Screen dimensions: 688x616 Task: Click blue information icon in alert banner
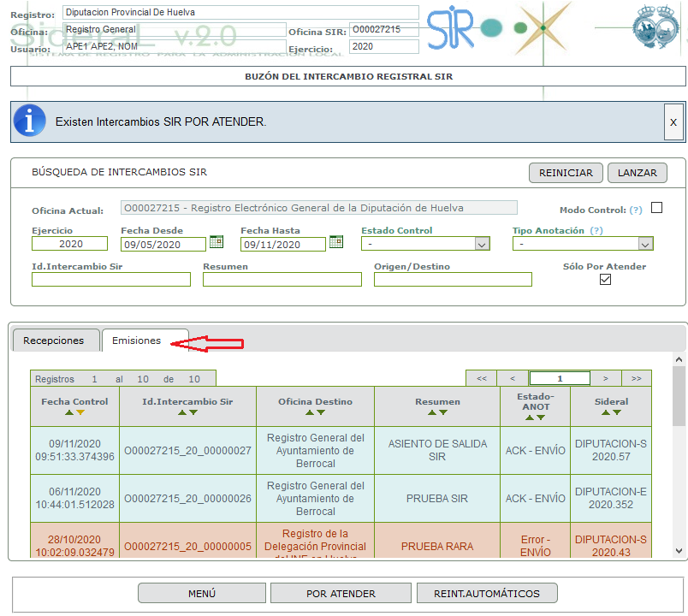coord(29,121)
